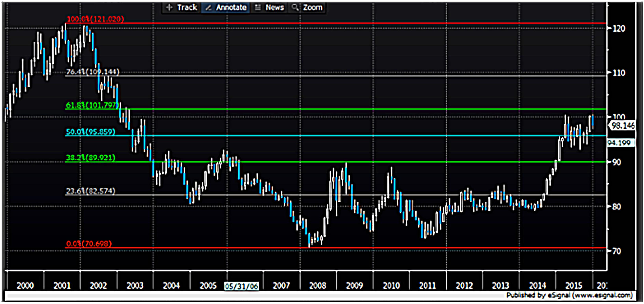
Task: Click the 100.0%(121.020) Fibonacci label
Action: (x=95, y=19)
